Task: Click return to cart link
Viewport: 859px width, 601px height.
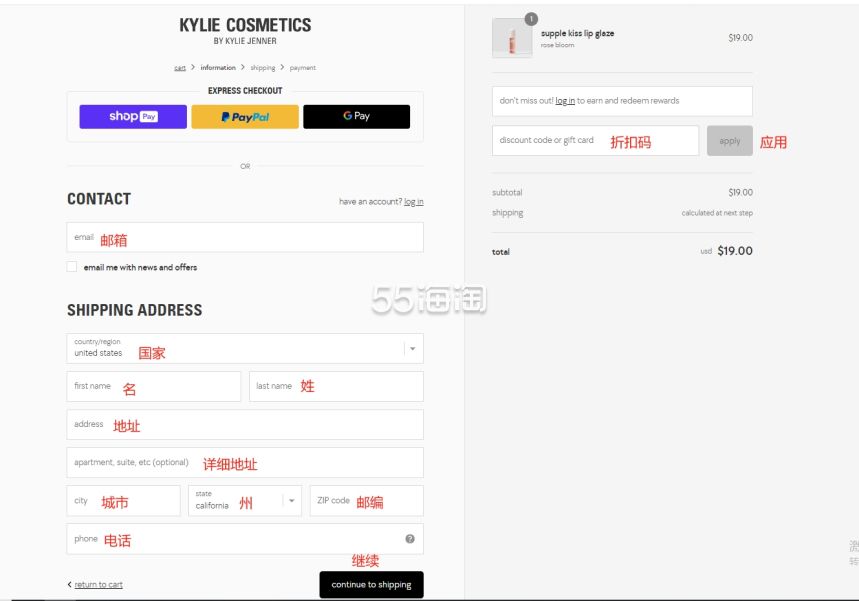Action: 99,585
